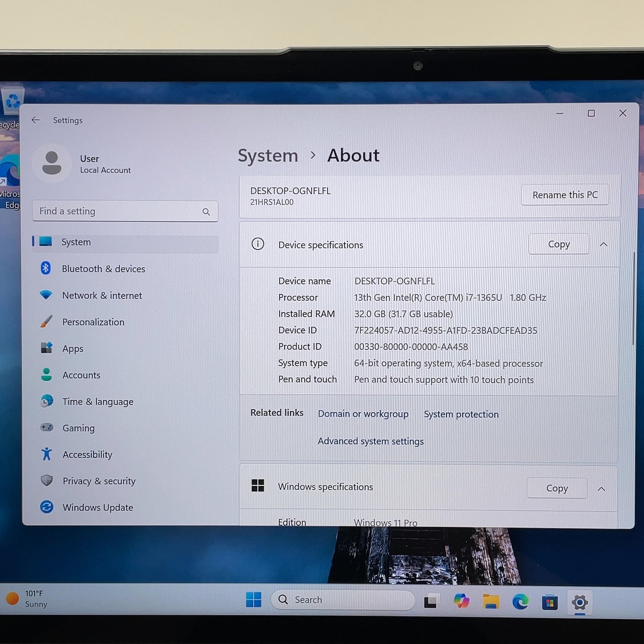Click the Rename this PC button
The image size is (644, 644).
565,195
